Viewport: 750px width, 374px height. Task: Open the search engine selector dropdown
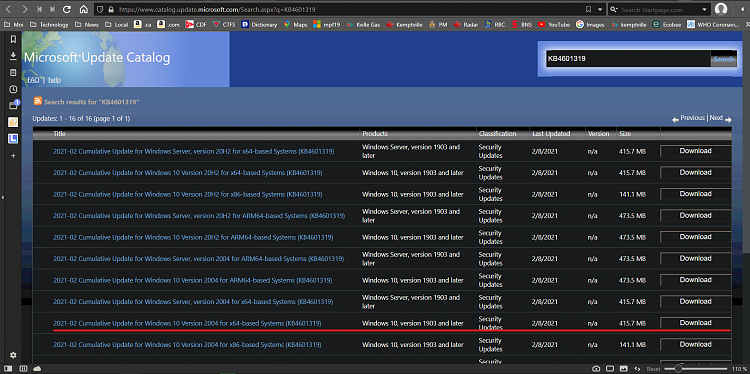614,9
